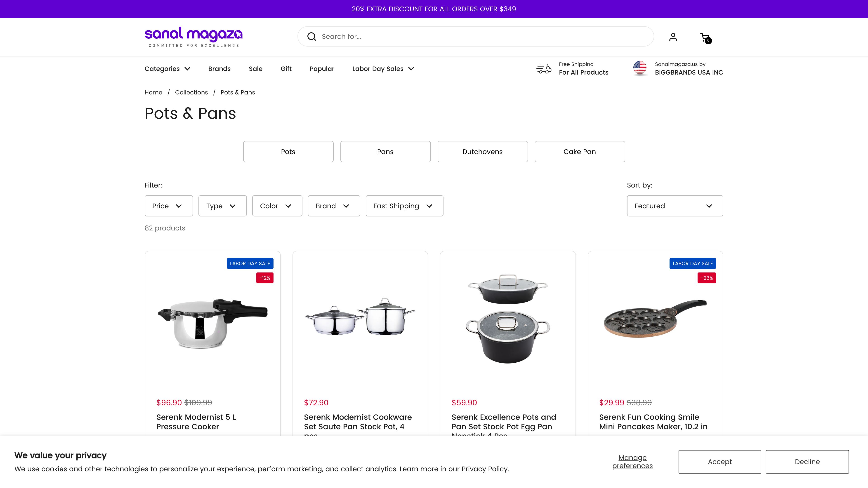Select the Sale menu item
Screen dimensions: 868x488
pos(255,68)
